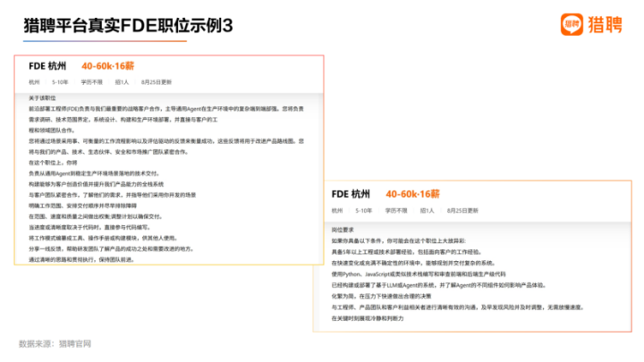Viewport: 644px width, 362px height.
Task: Click the line starting 当进度或清晰度取决于代码时
Action: pyautogui.click(x=90, y=227)
